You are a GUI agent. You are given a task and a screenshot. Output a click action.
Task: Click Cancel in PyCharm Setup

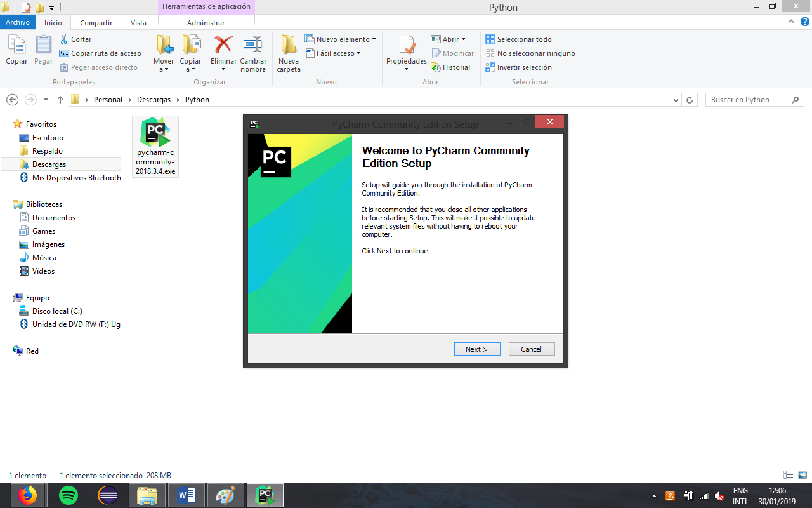tap(532, 349)
